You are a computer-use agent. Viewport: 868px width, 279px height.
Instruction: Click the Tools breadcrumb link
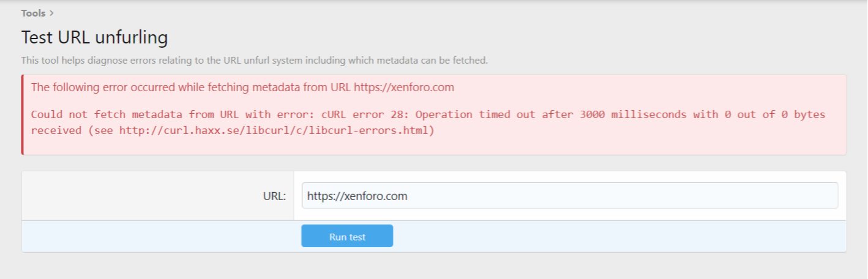(33, 13)
